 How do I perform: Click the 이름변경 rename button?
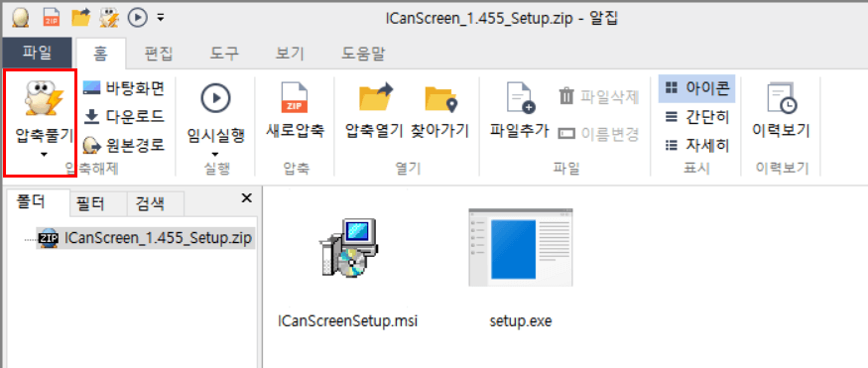point(599,133)
